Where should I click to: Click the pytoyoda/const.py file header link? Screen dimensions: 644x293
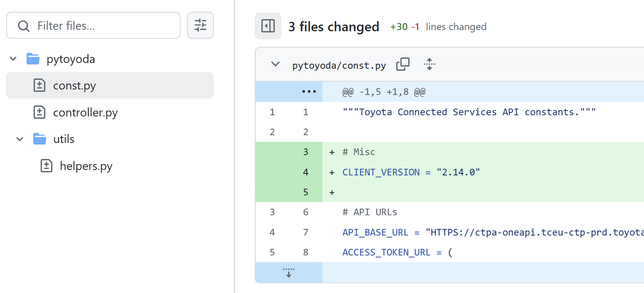[339, 66]
